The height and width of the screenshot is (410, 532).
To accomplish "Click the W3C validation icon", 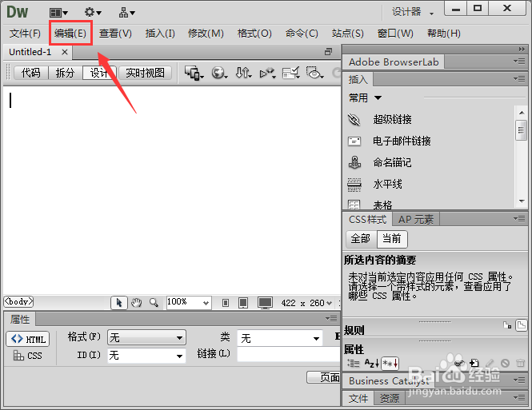I will pos(267,73).
